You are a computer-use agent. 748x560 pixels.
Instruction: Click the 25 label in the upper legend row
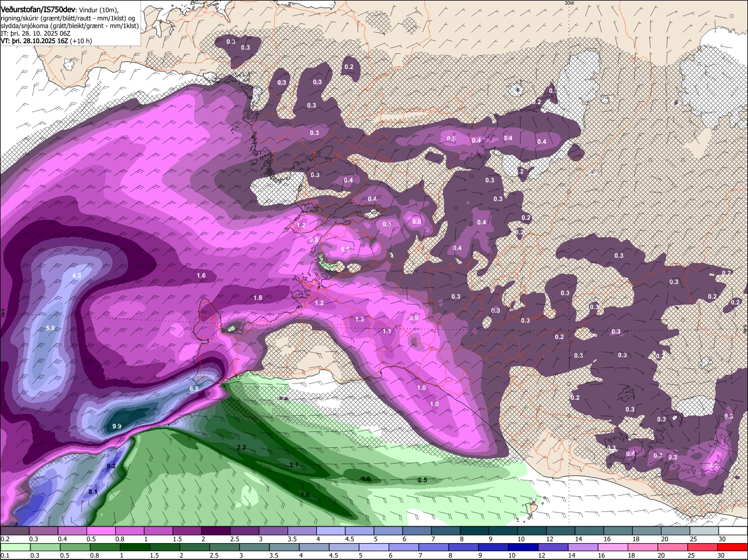click(693, 539)
